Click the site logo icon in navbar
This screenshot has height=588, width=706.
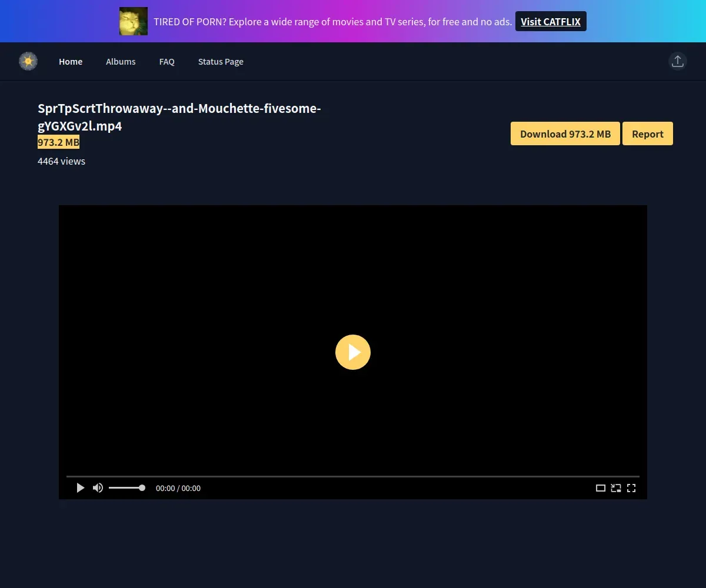pyautogui.click(x=28, y=61)
